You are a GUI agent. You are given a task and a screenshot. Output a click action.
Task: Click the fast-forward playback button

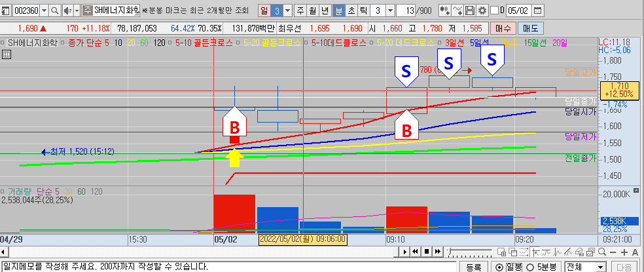coord(438,252)
